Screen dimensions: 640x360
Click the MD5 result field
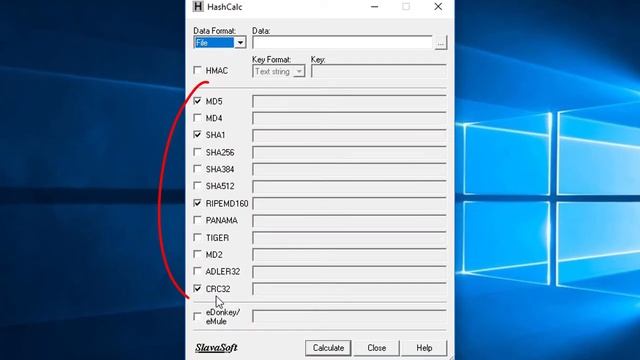pos(349,101)
